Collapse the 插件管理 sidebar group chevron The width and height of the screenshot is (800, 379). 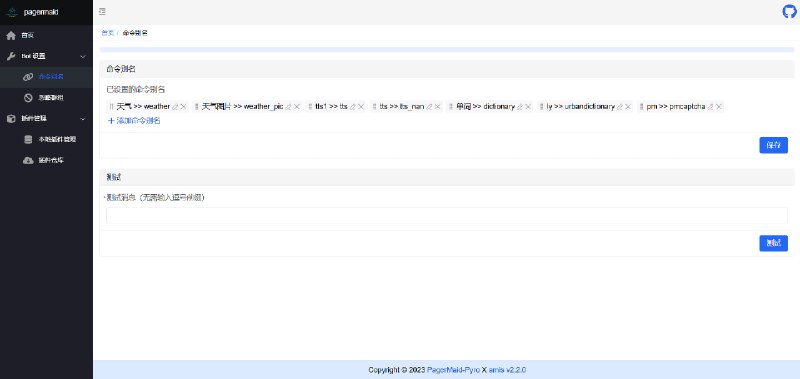pos(83,119)
